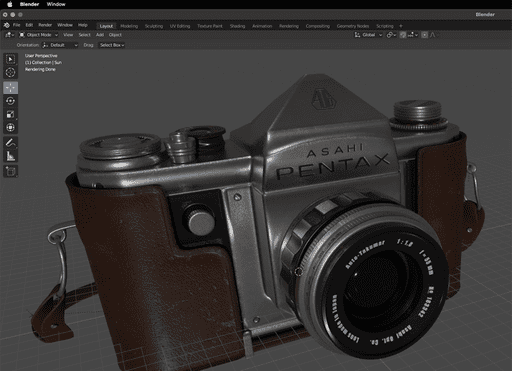Activate the Transform tool
This screenshot has width=512, height=371.
click(10, 128)
